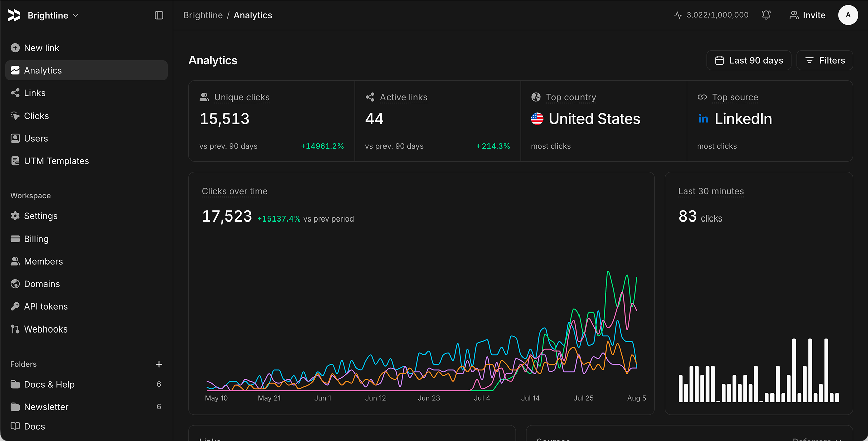Viewport: 868px width, 441px height.
Task: Click the Top country globe icon
Action: [x=536, y=97]
